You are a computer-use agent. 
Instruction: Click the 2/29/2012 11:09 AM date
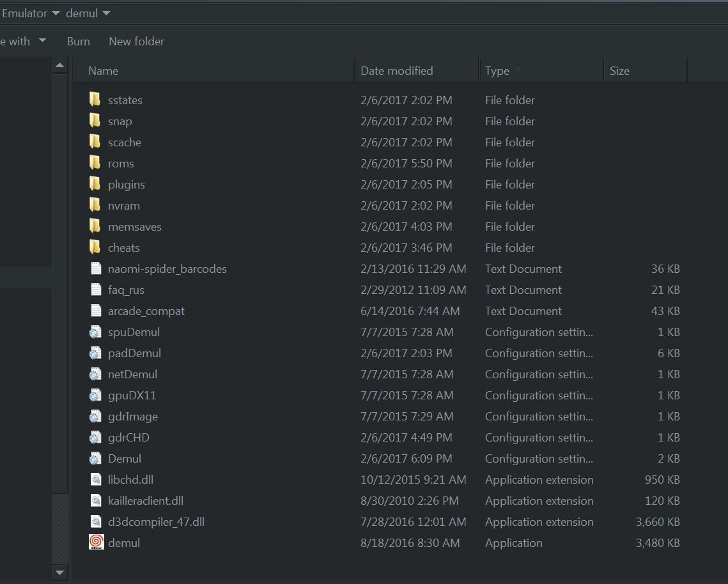point(413,290)
